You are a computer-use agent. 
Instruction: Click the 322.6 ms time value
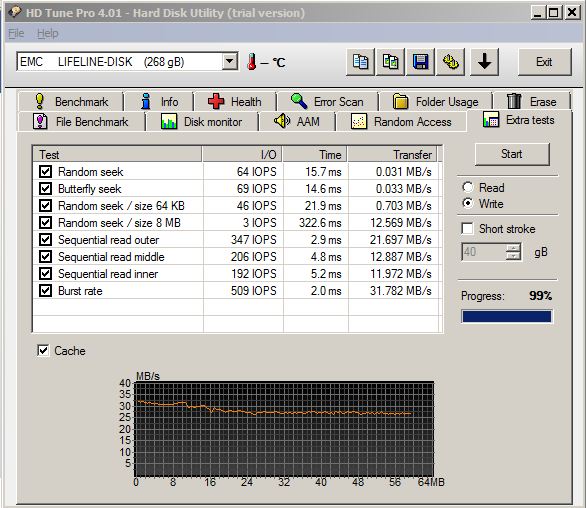click(320, 222)
